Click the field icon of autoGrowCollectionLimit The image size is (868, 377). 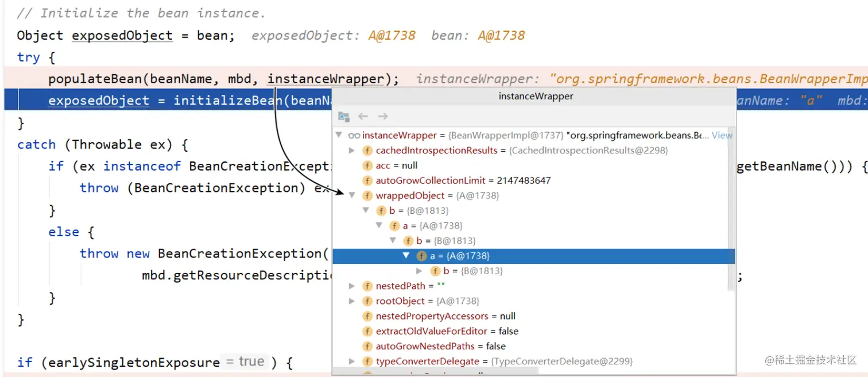tap(367, 180)
